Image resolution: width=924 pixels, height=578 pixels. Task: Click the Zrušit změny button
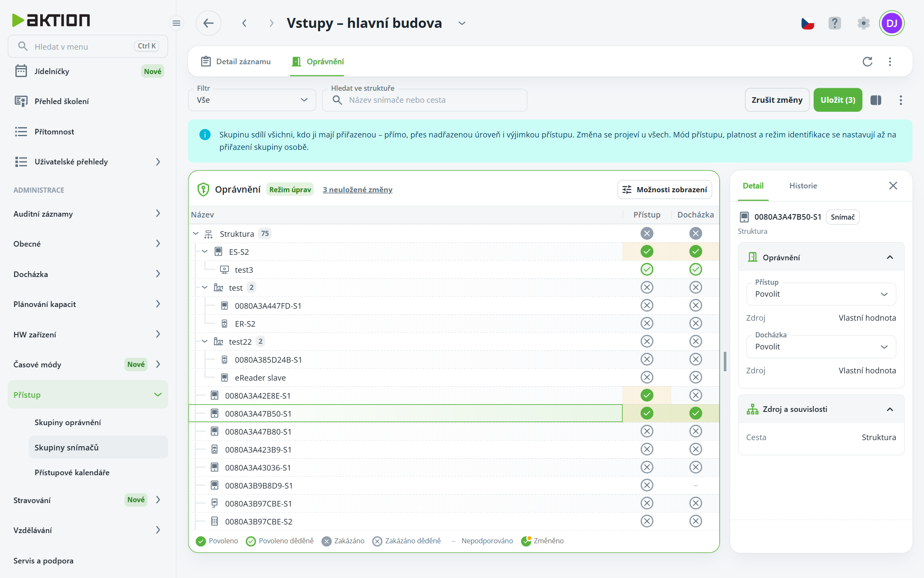pos(777,100)
